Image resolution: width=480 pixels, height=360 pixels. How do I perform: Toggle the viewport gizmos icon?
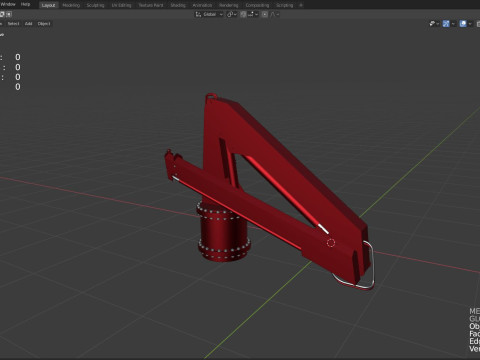[446, 24]
